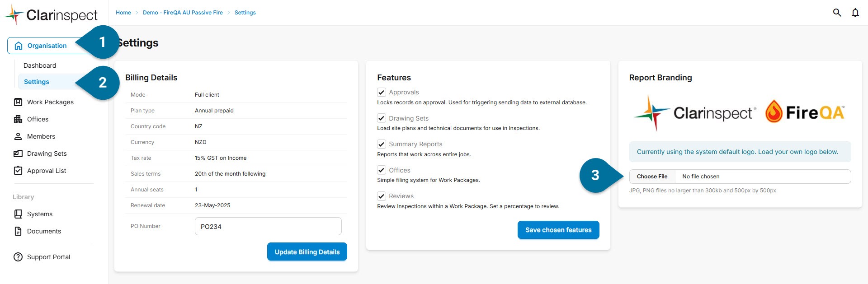The image size is (868, 284).
Task: Click Save chosen features button
Action: (558, 230)
